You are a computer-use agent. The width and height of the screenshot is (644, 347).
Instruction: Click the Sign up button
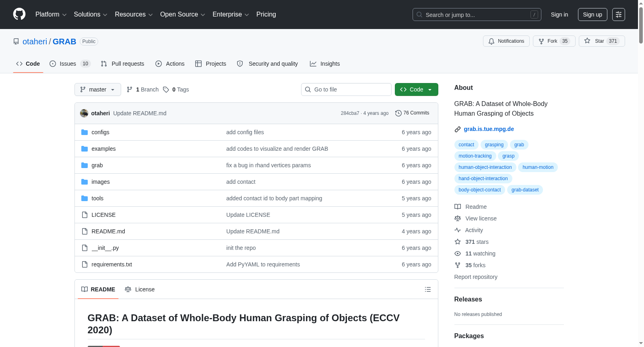pyautogui.click(x=592, y=15)
